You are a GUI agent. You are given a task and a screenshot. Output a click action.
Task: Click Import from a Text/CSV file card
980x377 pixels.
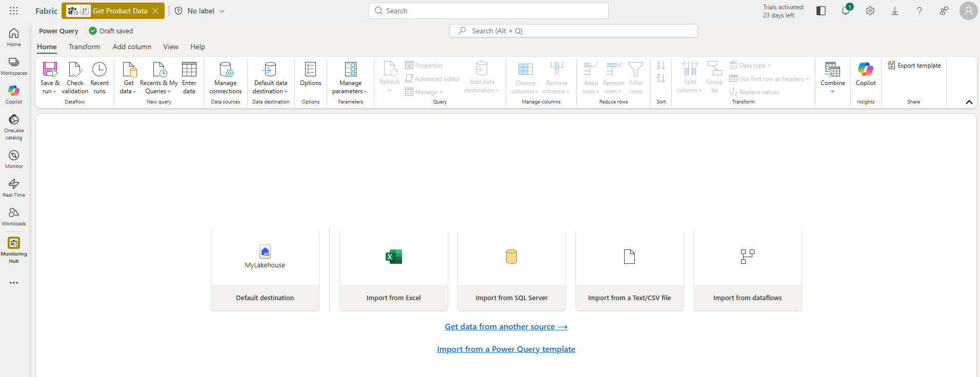coord(630,269)
